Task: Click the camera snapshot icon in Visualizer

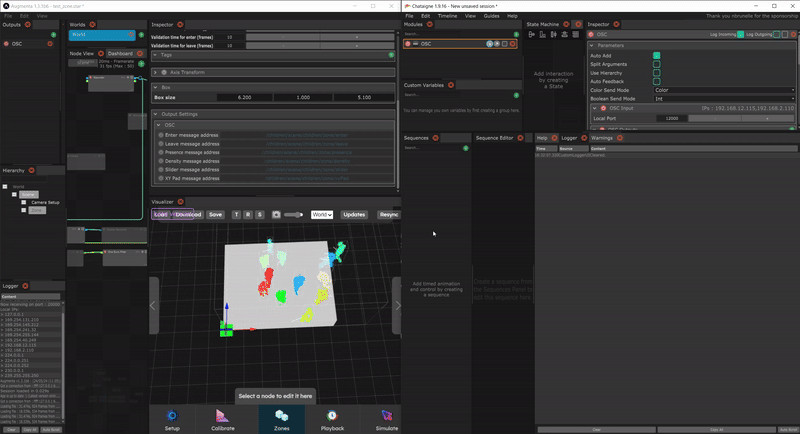Action: 275,214
